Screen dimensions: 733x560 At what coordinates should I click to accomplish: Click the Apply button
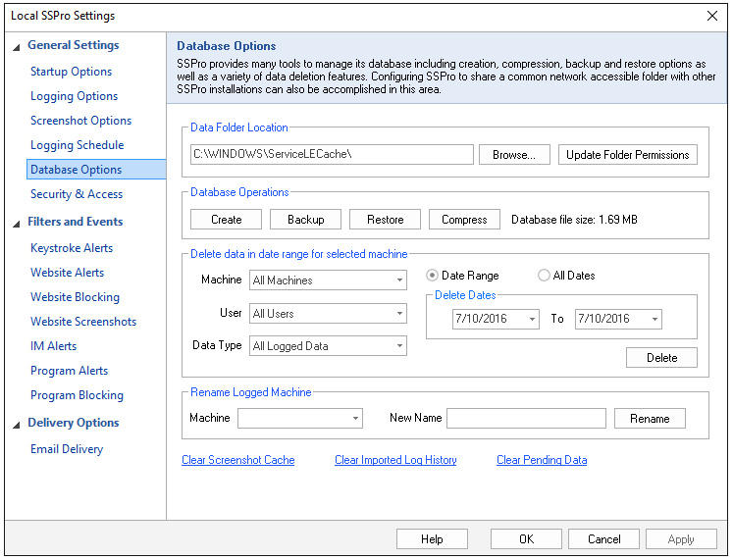(x=681, y=539)
